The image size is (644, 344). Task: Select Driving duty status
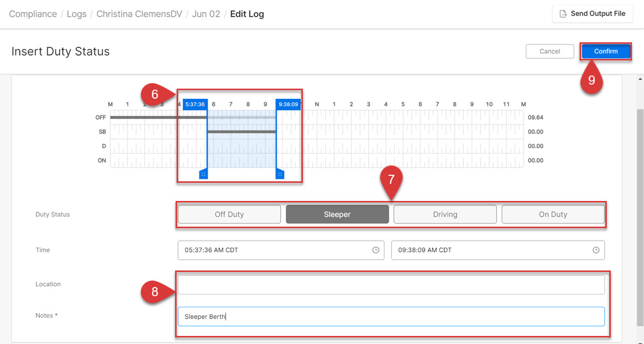[x=445, y=214]
